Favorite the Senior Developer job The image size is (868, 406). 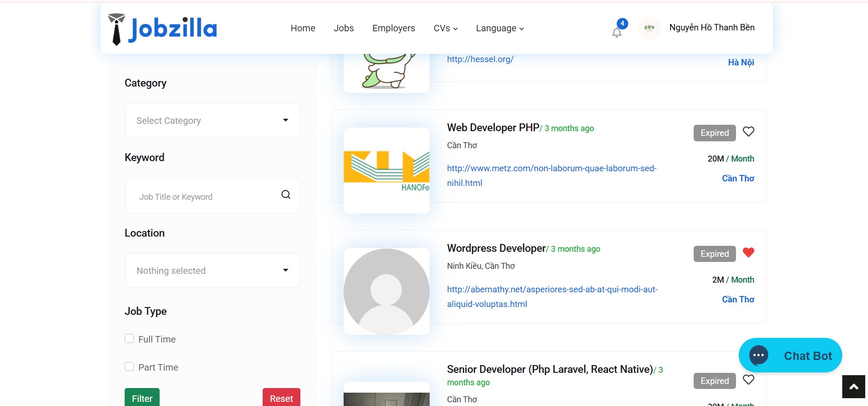tap(748, 380)
